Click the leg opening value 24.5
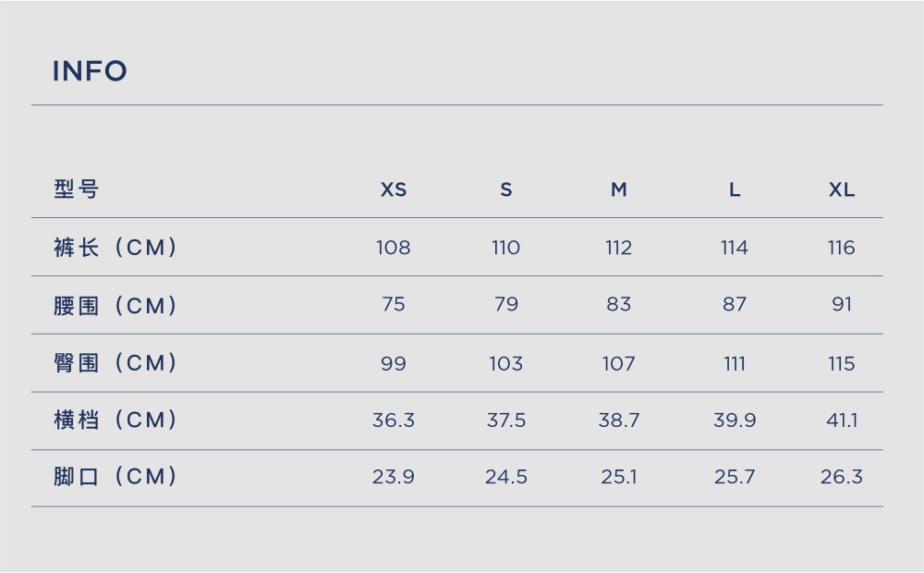 (505, 476)
